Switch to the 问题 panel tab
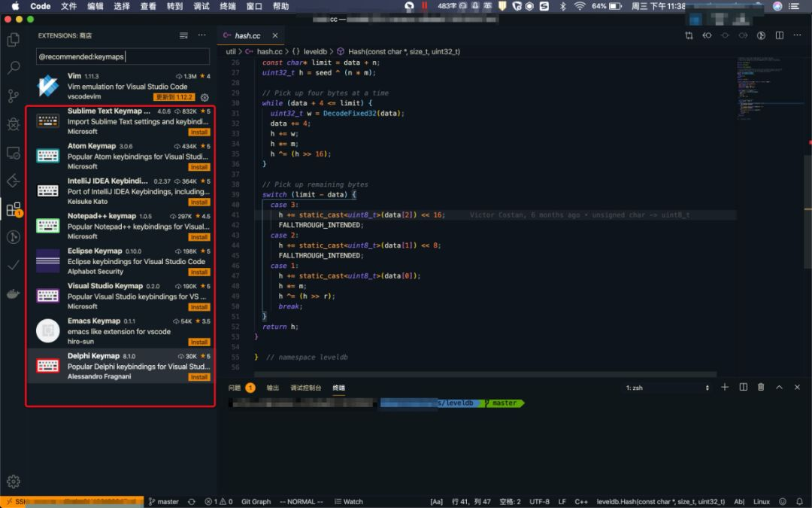Viewport: 812px width, 508px height. pyautogui.click(x=235, y=388)
